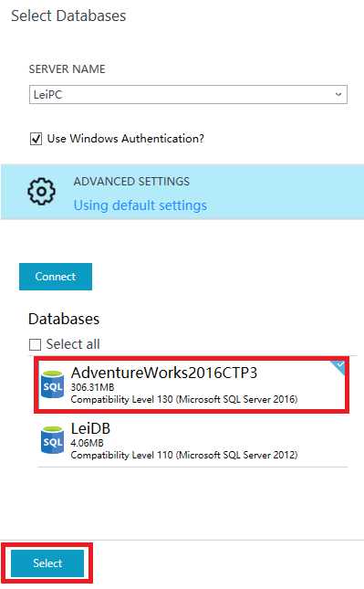The width and height of the screenshot is (364, 589).
Task: Toggle Use Windows Authentication checkbox
Action: pyautogui.click(x=36, y=139)
